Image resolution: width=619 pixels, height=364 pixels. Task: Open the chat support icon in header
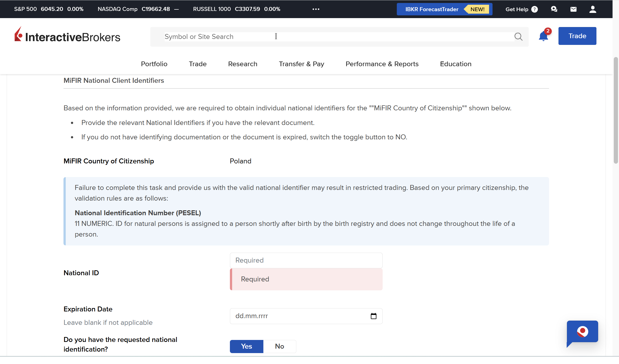(554, 9)
